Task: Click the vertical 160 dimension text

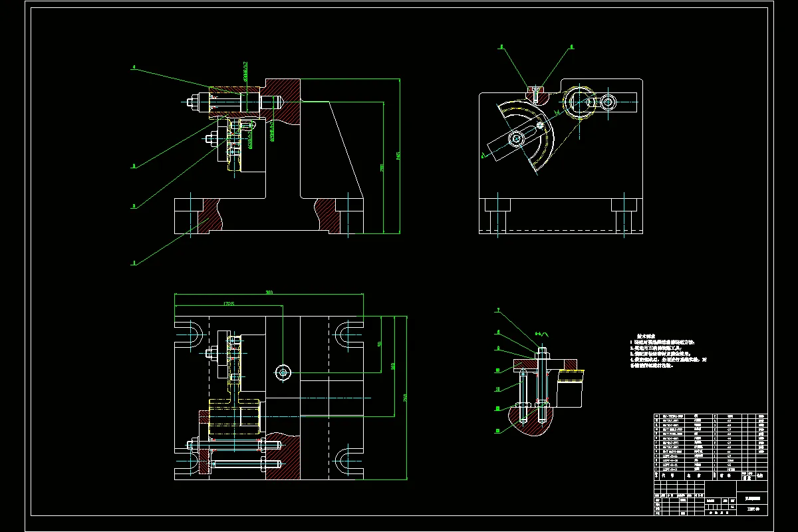Action: click(x=392, y=365)
